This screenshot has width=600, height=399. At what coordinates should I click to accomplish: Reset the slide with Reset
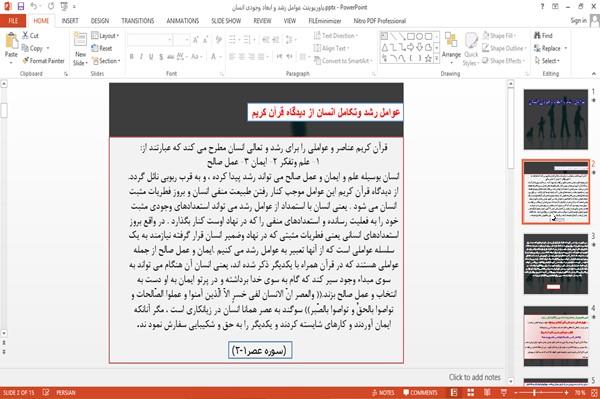coord(102,48)
